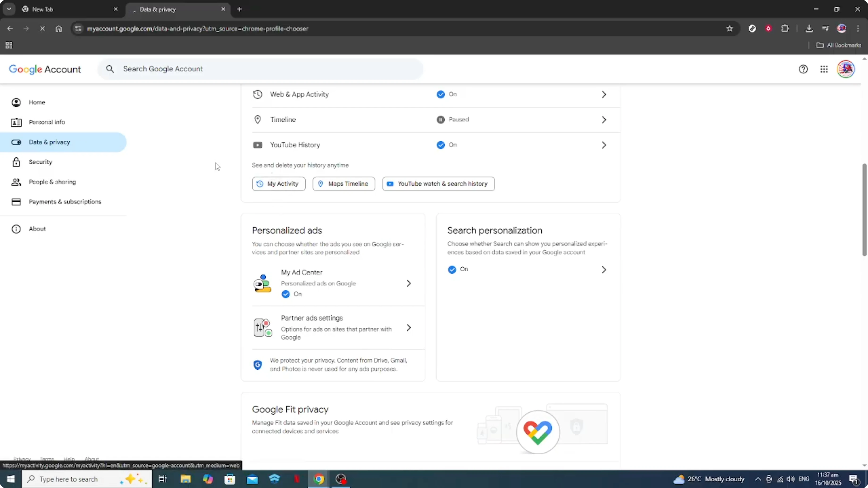This screenshot has width=868, height=488.
Task: Open a new browser tab
Action: tap(240, 9)
